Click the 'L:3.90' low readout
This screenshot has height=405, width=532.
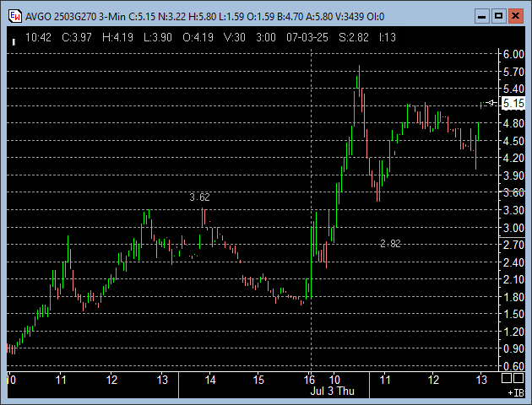click(158, 37)
